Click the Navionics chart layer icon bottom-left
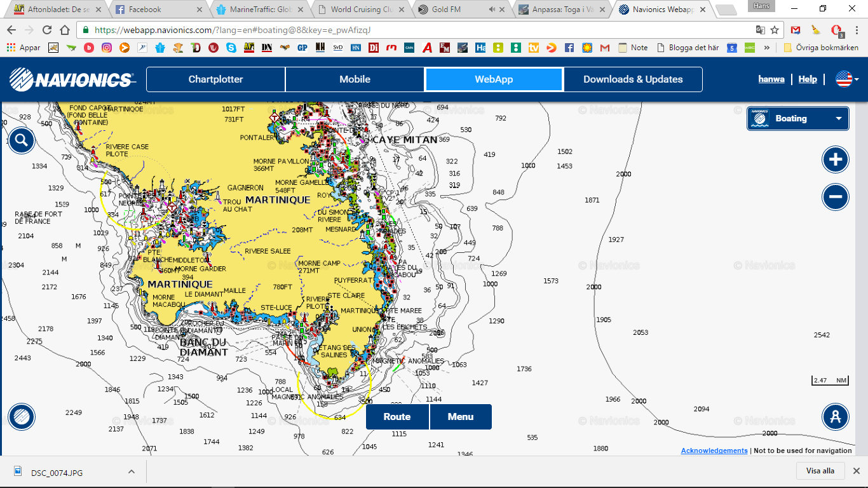 pyautogui.click(x=22, y=417)
